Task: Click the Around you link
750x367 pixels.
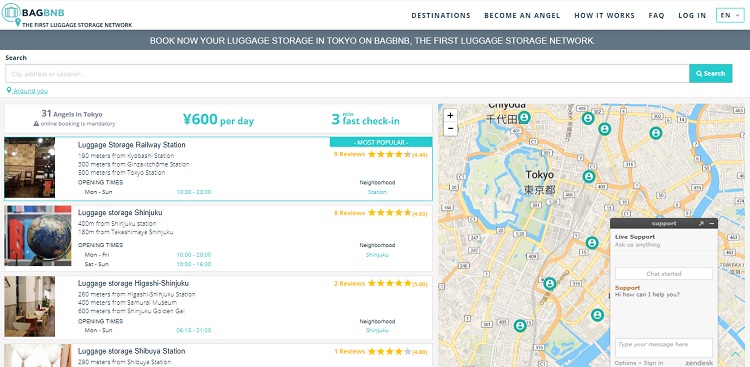Action: coord(31,91)
